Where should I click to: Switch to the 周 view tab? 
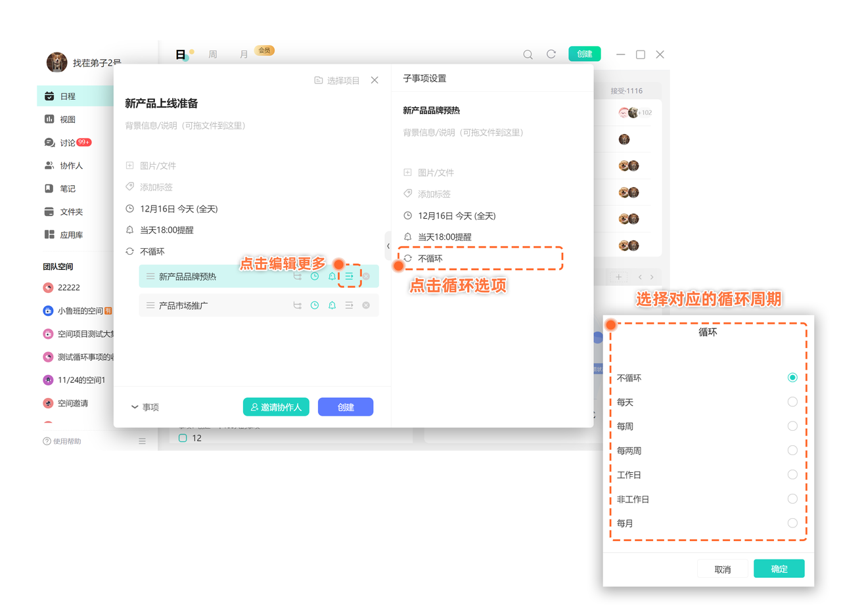point(213,55)
